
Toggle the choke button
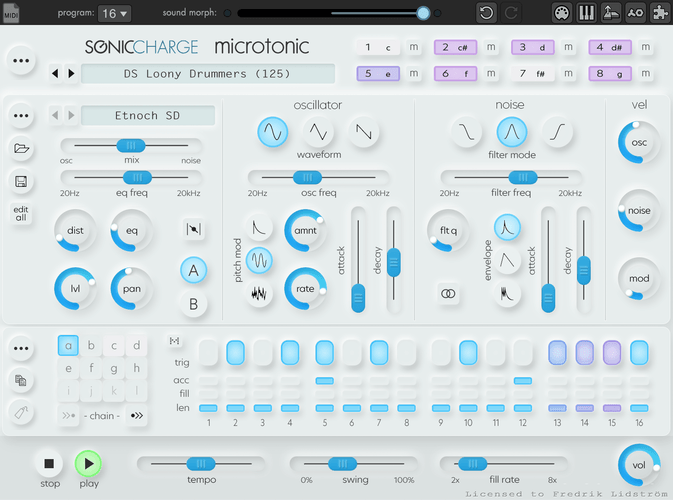point(194,229)
